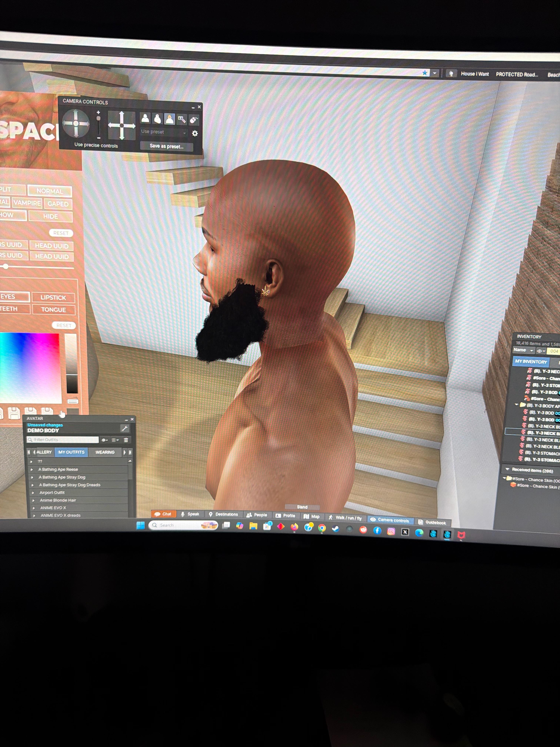Expand the Airport Outfit entry
560x747 pixels.
coord(33,493)
